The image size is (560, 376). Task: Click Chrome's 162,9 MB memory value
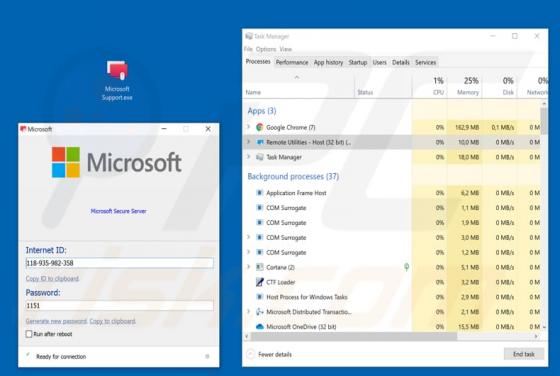467,127
